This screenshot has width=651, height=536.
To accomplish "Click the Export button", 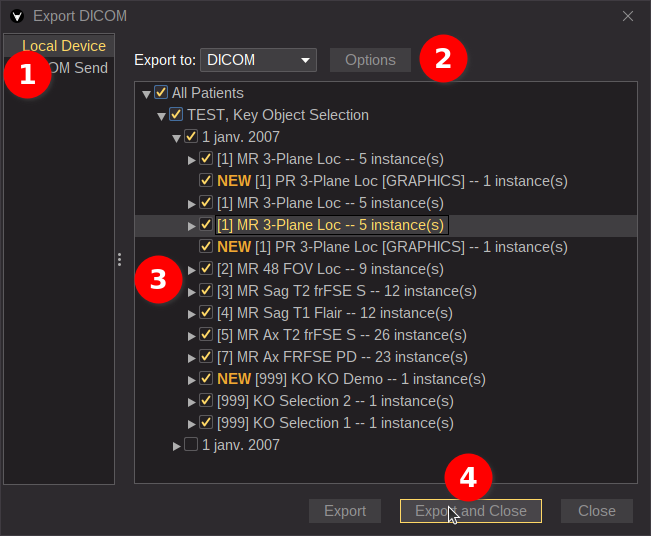I will click(x=345, y=511).
